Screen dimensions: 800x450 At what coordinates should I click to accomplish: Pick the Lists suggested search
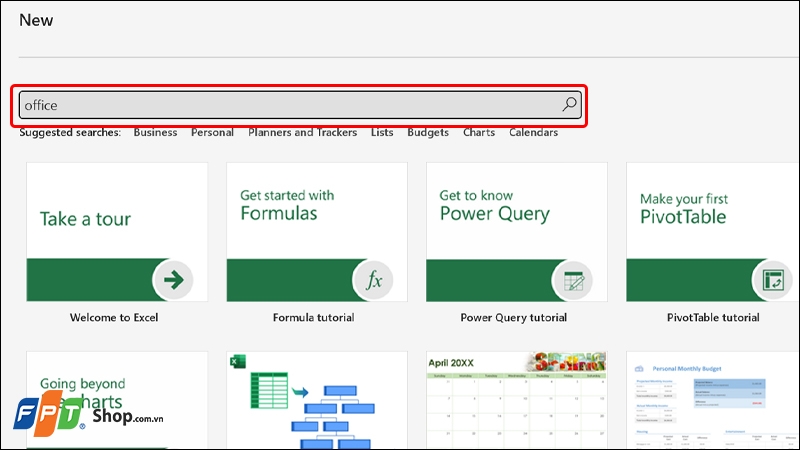(382, 133)
